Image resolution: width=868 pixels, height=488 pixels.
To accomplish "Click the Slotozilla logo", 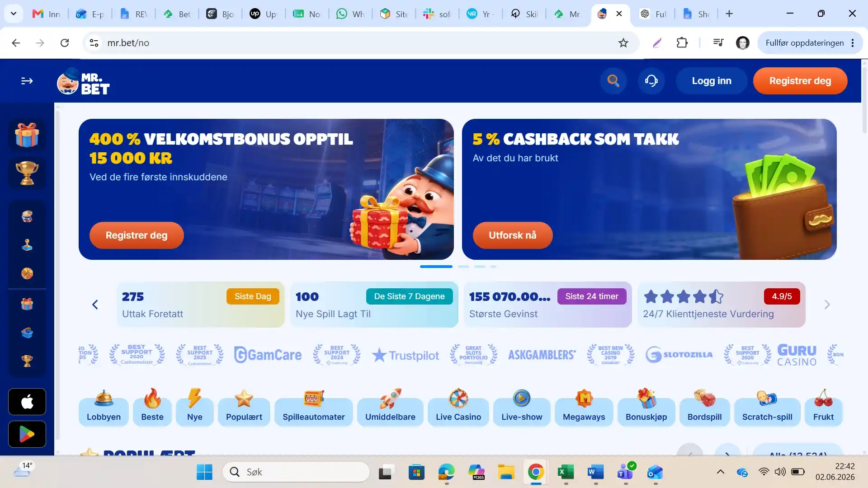I will point(679,355).
